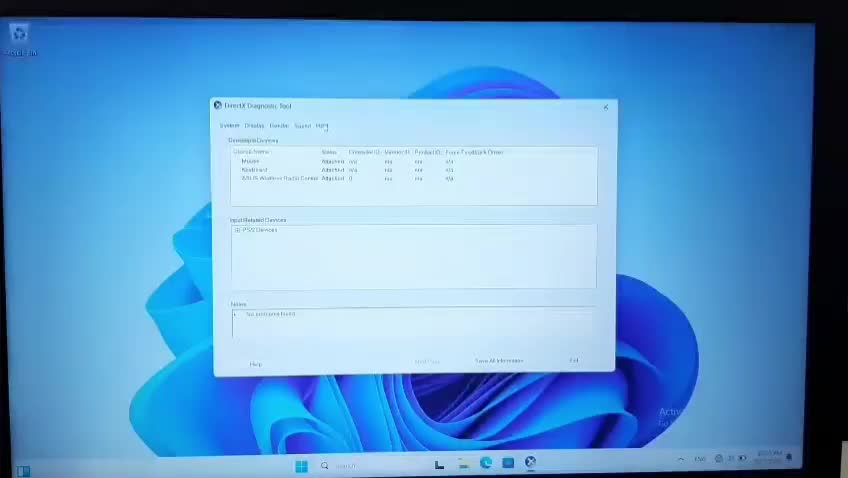Open File Explorer from the taskbar

(x=463, y=463)
